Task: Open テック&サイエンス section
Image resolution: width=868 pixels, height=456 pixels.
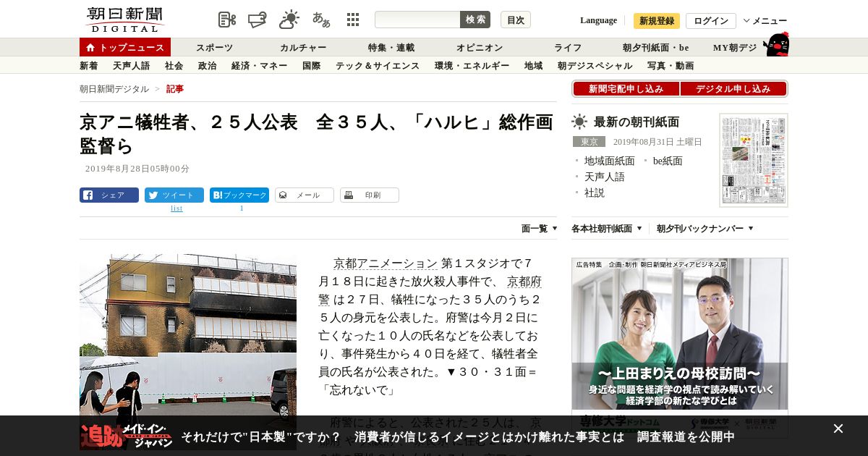Action: pyautogui.click(x=378, y=66)
